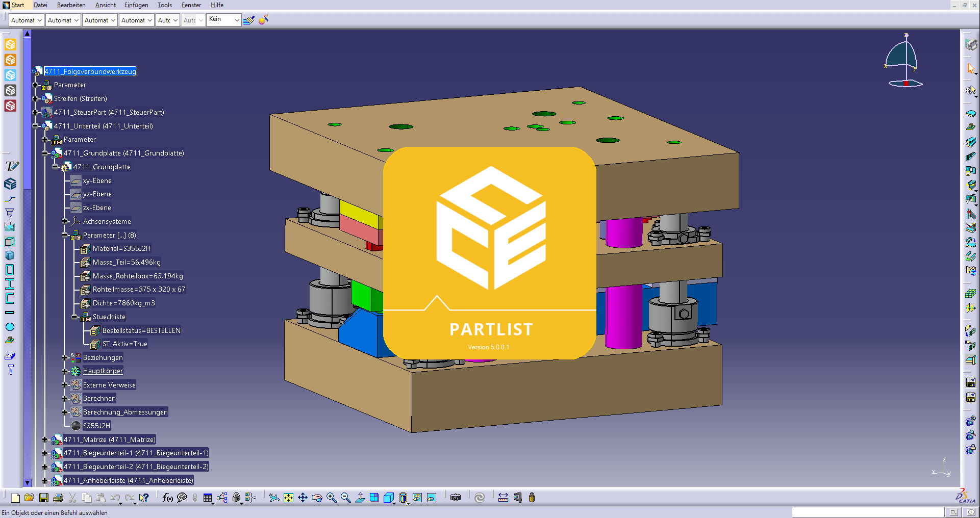
Task: Open the Tools menu
Action: point(164,5)
